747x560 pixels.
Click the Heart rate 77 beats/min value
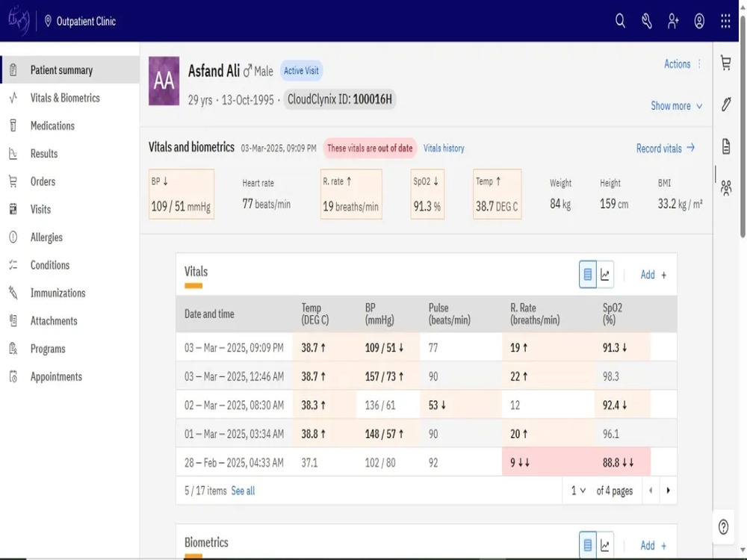(267, 205)
